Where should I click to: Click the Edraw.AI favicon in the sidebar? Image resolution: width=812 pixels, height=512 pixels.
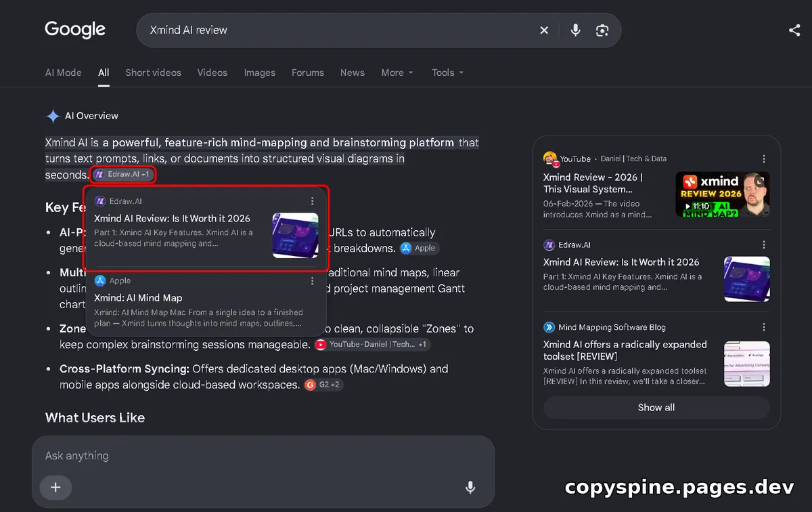549,244
